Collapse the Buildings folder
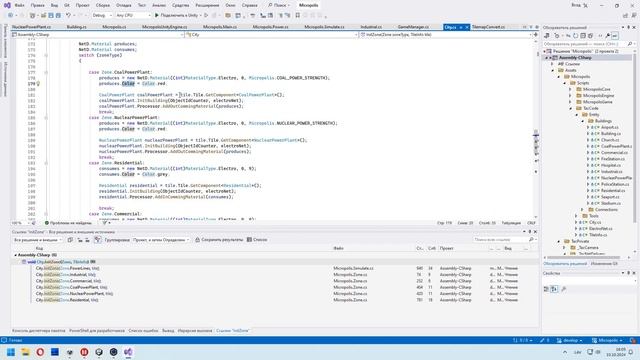640x360 pixels. click(x=583, y=121)
